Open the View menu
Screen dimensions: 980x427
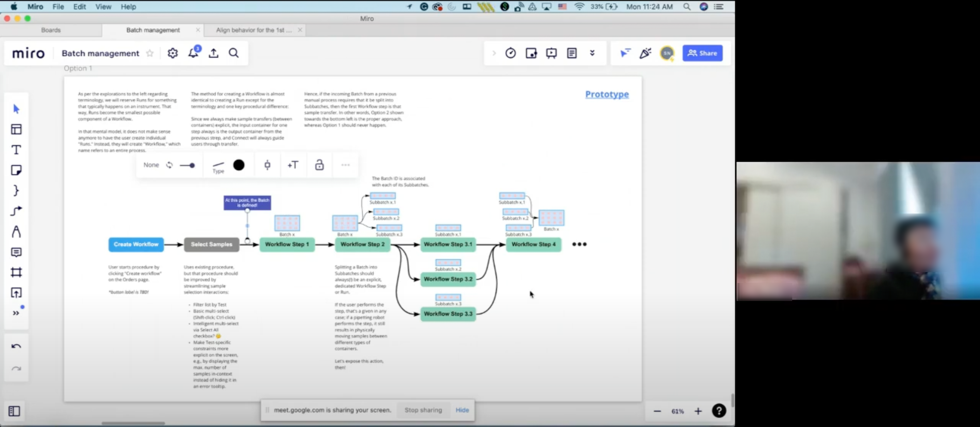click(x=103, y=7)
